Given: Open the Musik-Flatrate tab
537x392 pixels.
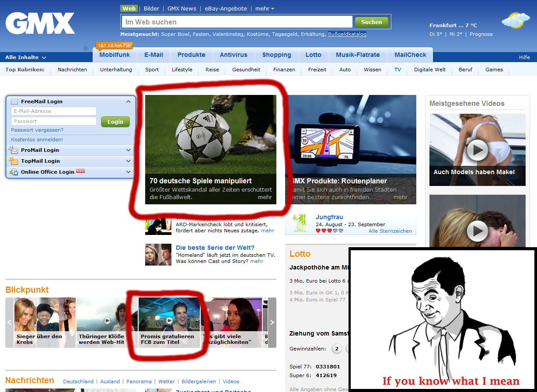Looking at the screenshot, I should coord(358,55).
